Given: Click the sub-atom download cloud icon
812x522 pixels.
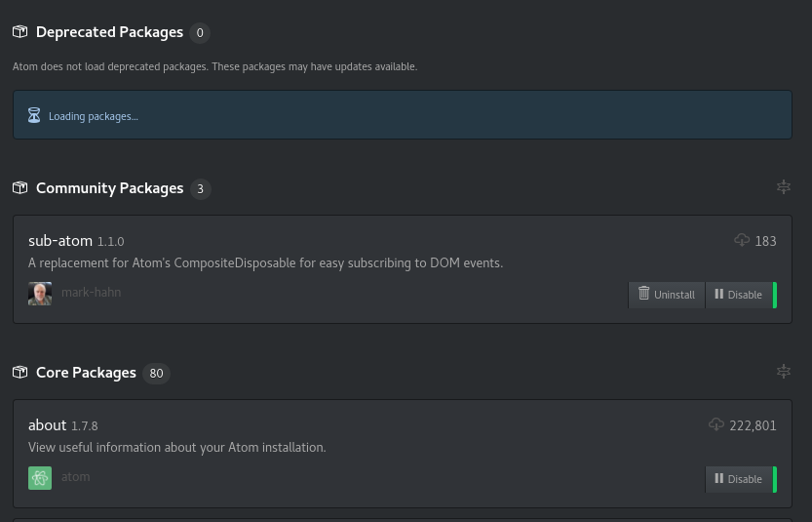Looking at the screenshot, I should 742,240.
